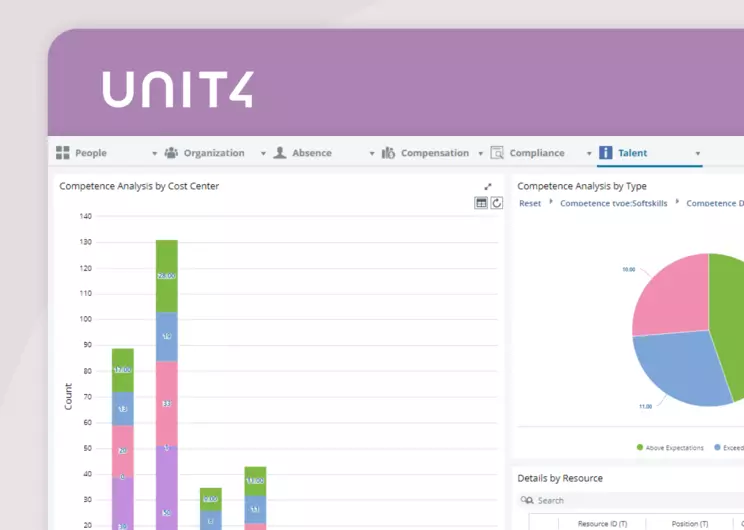Click the Search field in Details by Resource
The width and height of the screenshot is (744, 530).
[631, 500]
